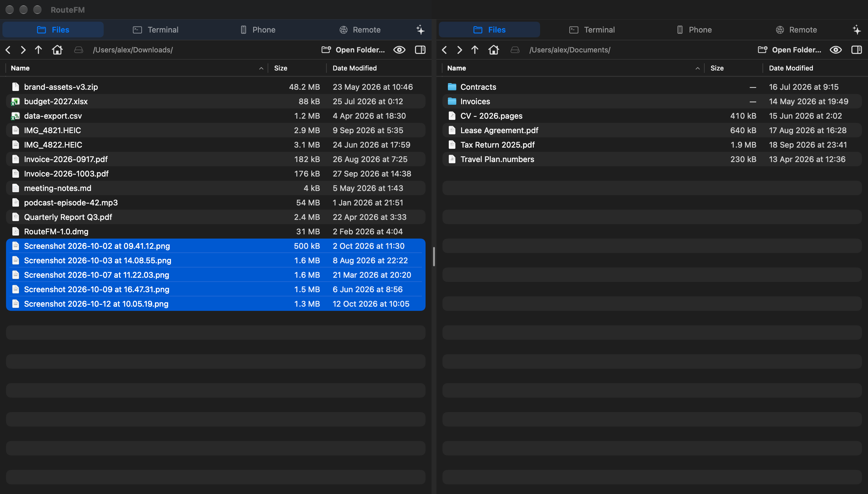Click drive icon beside /Users/alex/Documents/ path
868x494 pixels.
(515, 50)
